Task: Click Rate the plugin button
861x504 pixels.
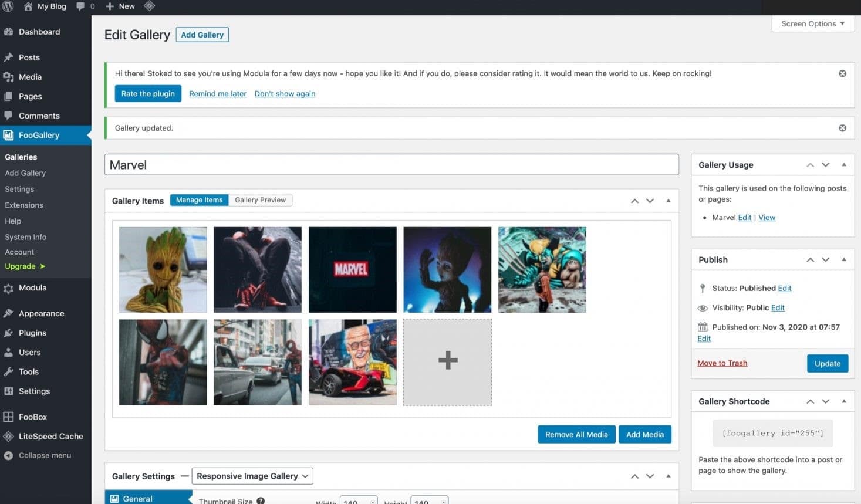Action: [148, 93]
